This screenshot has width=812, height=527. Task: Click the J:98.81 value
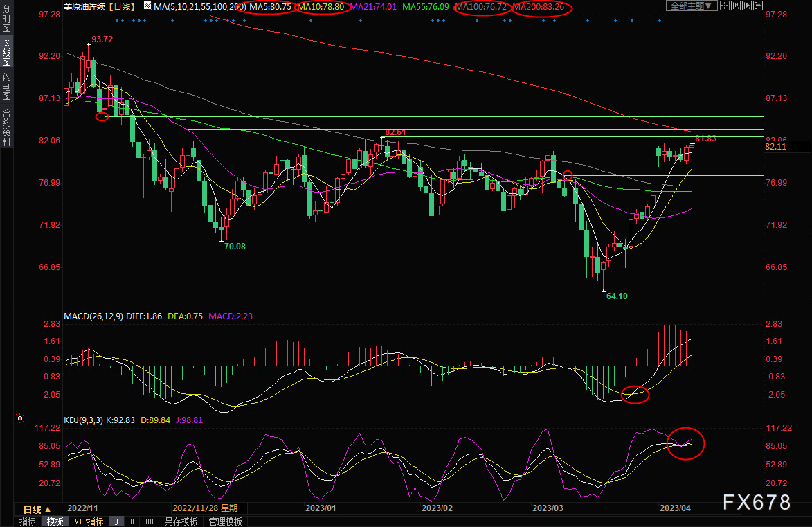[189, 420]
